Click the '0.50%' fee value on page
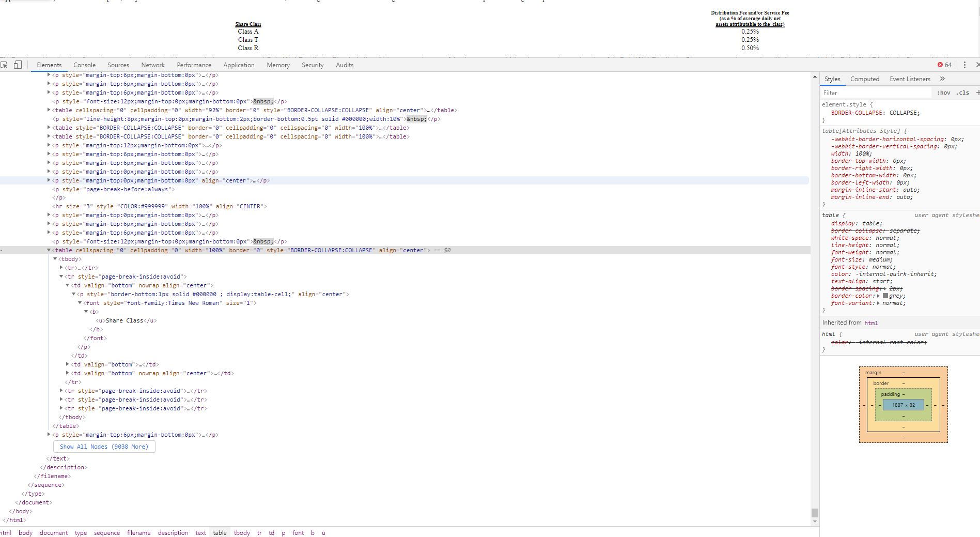Screen dimensions: 980x537 pyautogui.click(x=750, y=48)
